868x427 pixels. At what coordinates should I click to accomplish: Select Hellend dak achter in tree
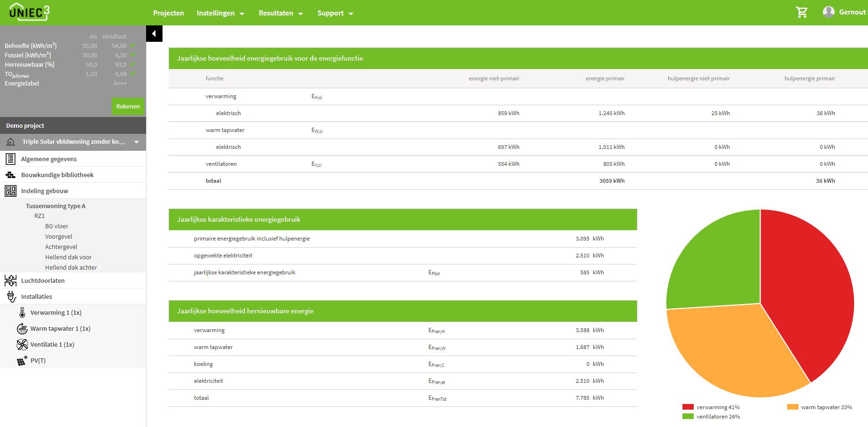click(71, 267)
